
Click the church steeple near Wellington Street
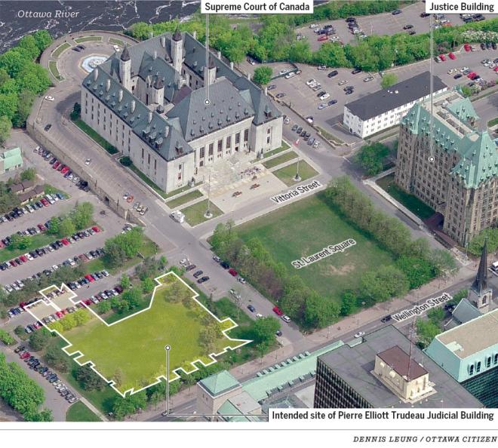[481, 275]
